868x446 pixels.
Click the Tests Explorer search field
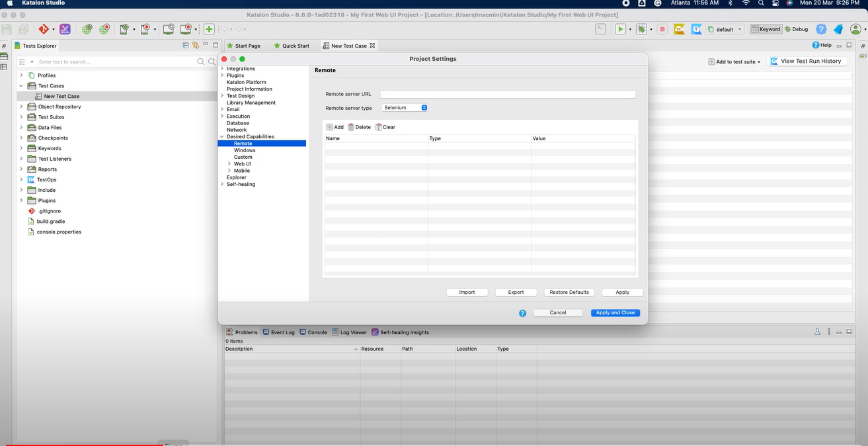(116, 62)
